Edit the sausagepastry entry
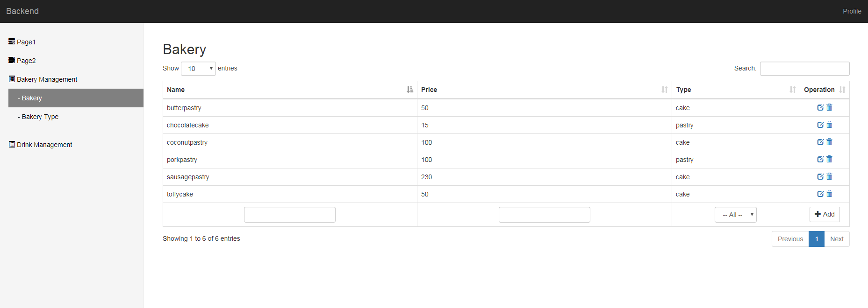Image resolution: width=868 pixels, height=308 pixels. 820,176
